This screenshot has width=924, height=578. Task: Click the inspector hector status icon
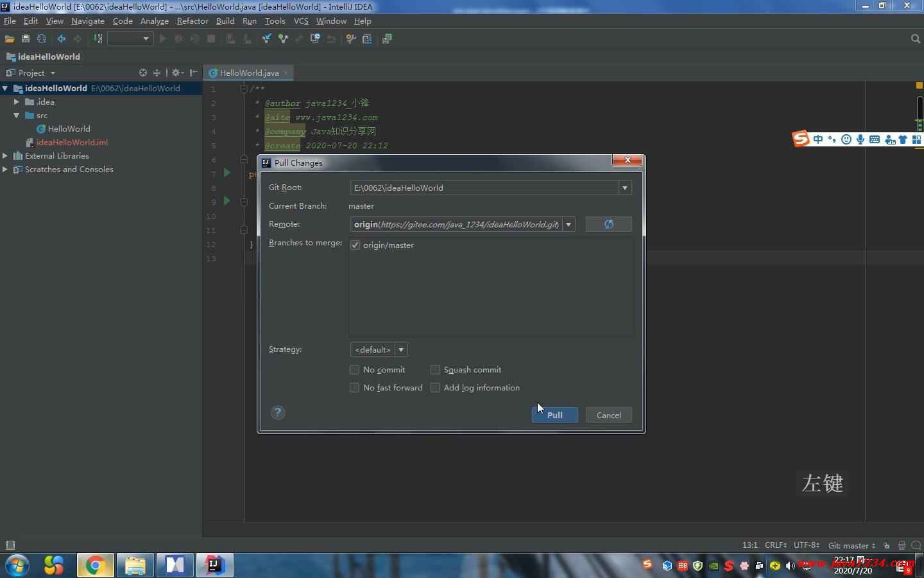(902, 545)
